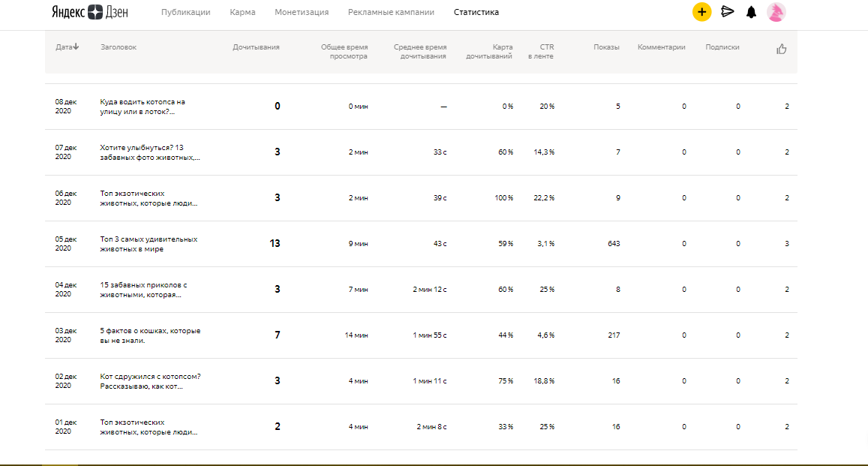This screenshot has width=868, height=466.
Task: Select date cell 03 дек 2020
Action: 66,335
